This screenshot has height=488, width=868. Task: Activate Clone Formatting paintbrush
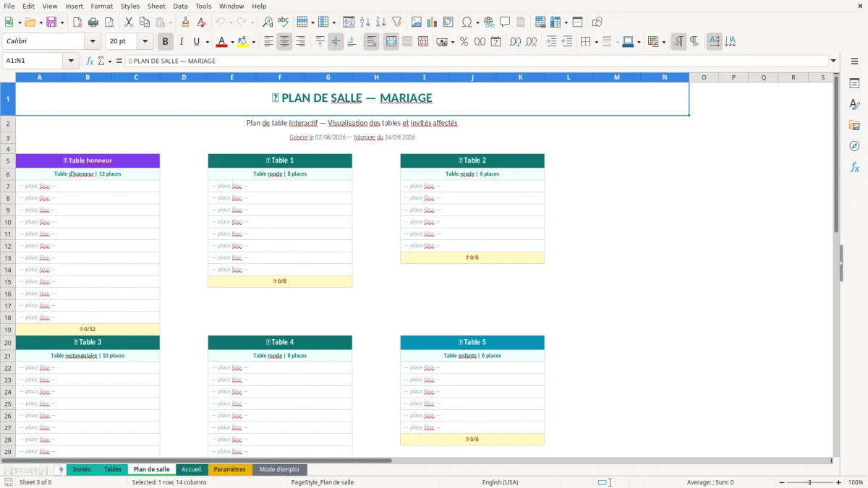pos(186,22)
